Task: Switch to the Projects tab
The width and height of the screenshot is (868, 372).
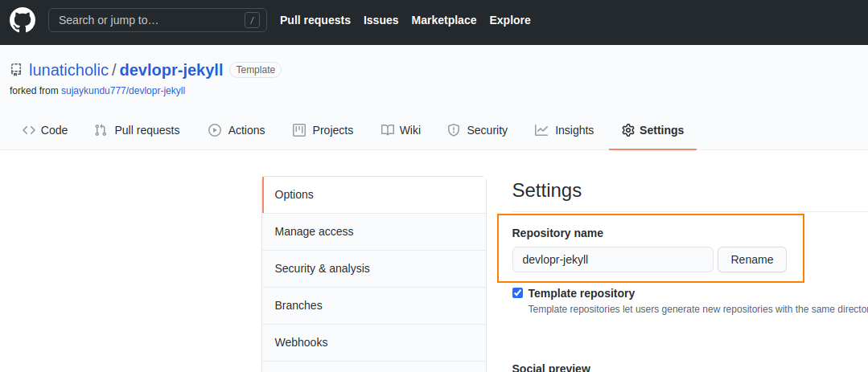Action: 323,130
